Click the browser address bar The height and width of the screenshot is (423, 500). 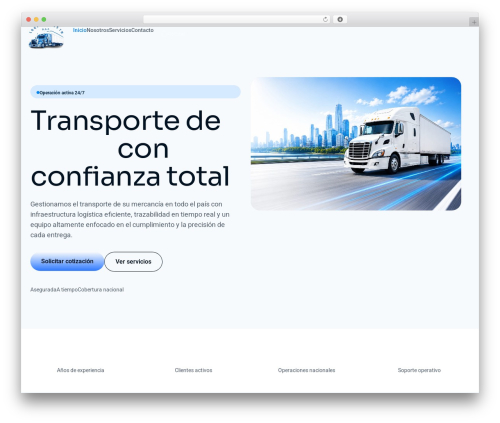pos(236,20)
